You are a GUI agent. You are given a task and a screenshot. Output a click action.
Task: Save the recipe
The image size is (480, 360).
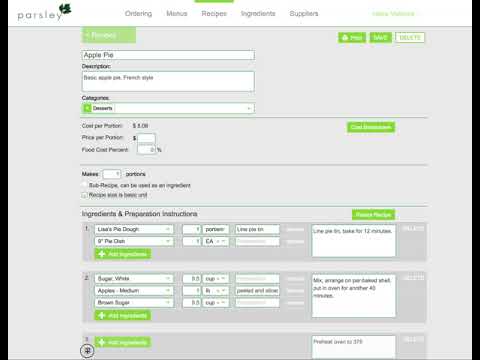coord(380,38)
